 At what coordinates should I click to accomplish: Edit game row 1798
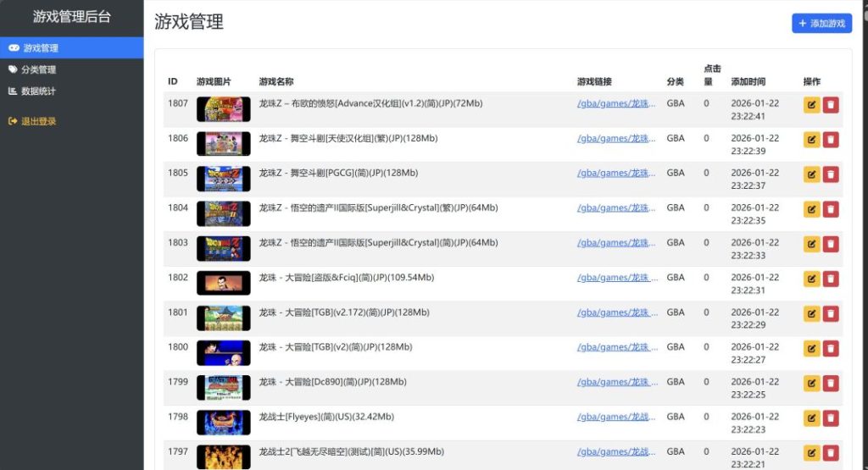(x=811, y=418)
